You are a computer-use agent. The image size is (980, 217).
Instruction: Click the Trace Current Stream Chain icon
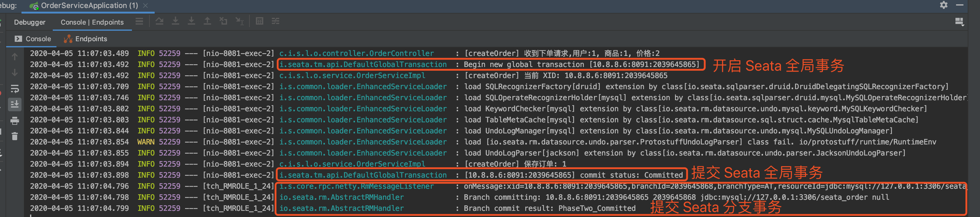276,21
